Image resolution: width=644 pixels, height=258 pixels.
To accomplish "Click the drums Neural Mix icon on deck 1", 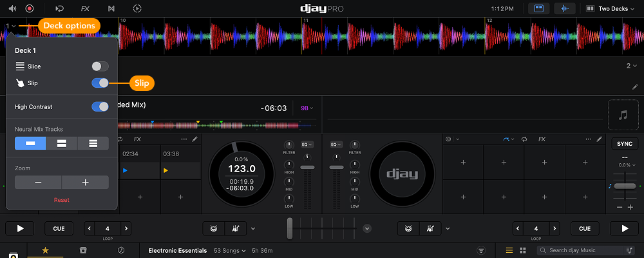I will (x=211, y=228).
